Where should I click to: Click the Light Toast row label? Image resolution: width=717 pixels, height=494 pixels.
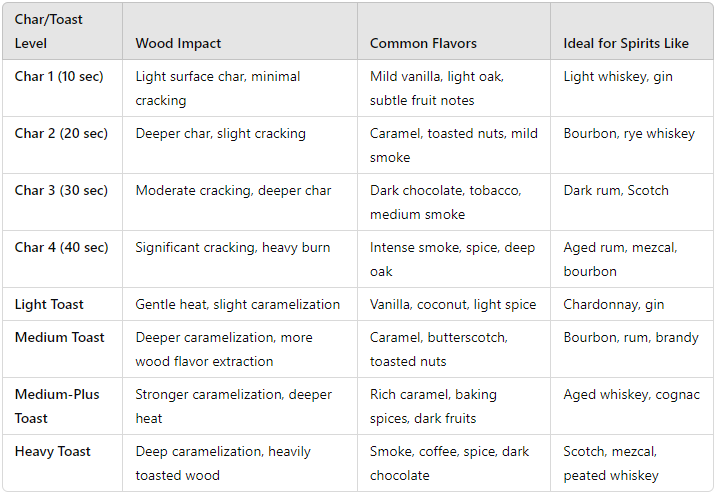tap(49, 304)
